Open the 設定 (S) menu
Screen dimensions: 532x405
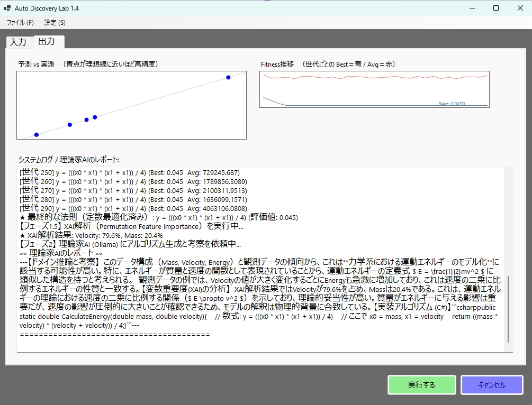coord(55,23)
